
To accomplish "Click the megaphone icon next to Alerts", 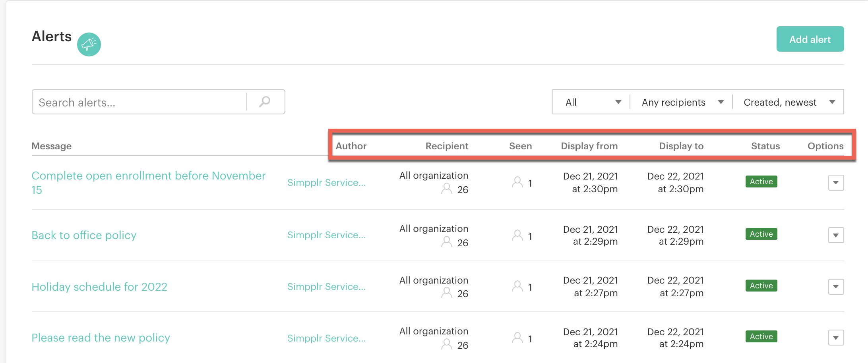I will tap(89, 44).
